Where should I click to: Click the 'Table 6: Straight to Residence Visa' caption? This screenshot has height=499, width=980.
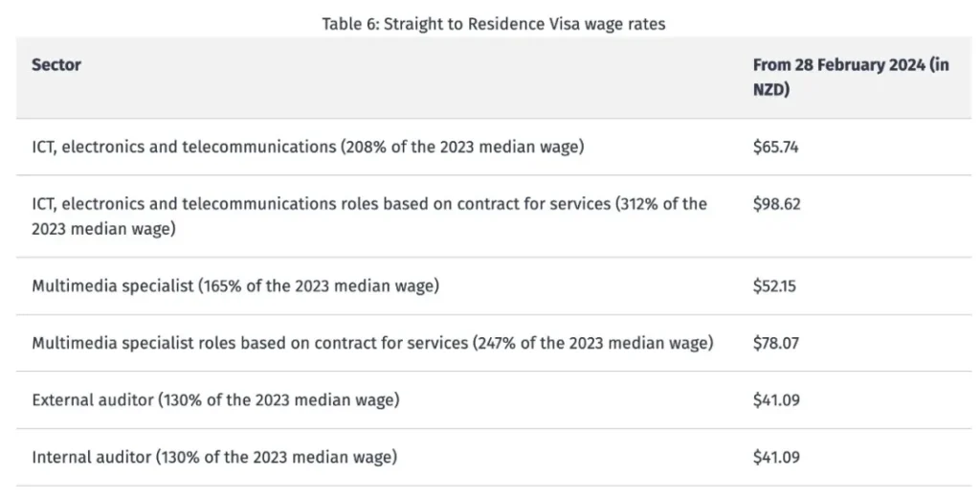coord(493,24)
